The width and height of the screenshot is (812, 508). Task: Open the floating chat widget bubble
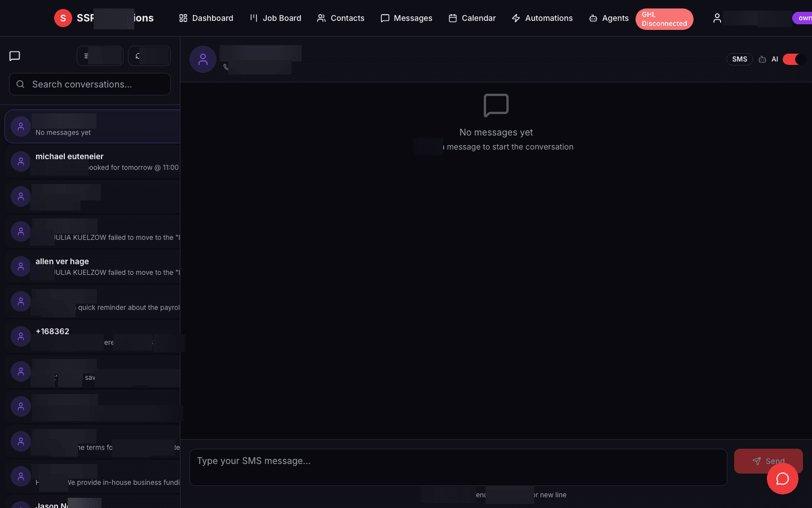pos(783,479)
